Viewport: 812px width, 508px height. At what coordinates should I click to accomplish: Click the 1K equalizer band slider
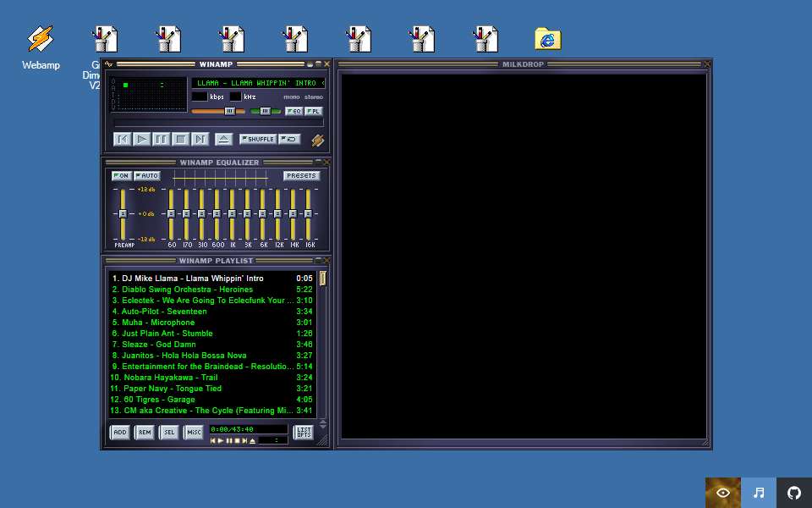(x=232, y=213)
